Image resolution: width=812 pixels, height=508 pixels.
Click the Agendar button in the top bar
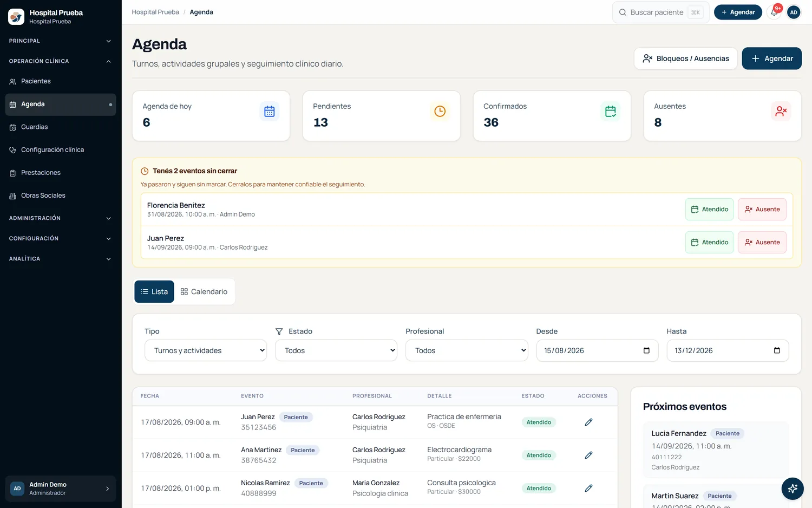click(x=738, y=12)
